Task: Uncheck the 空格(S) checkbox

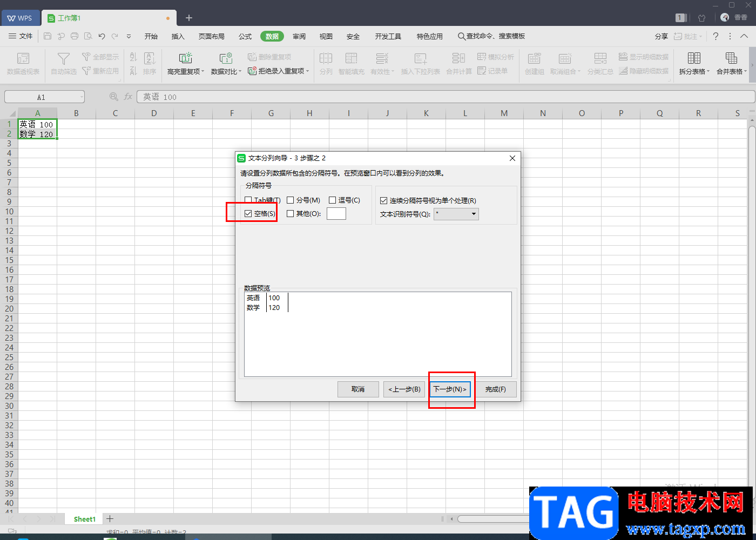Action: tap(248, 214)
